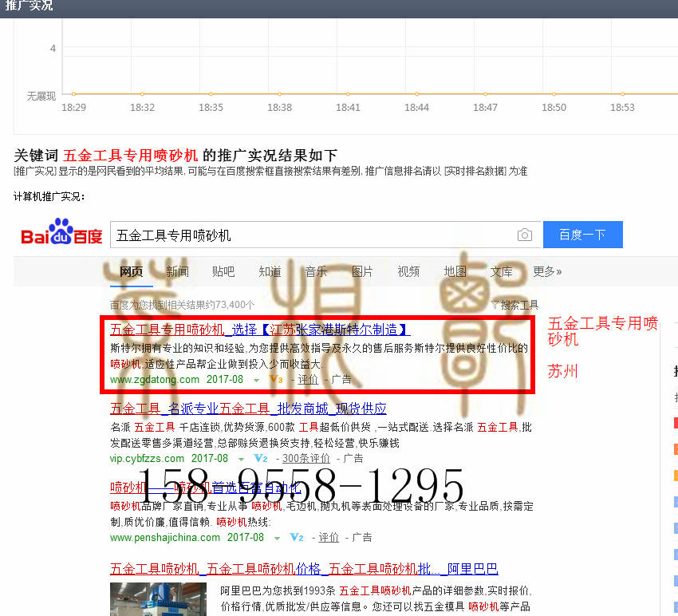Switch to the 新闻 tab
This screenshot has width=678, height=616.
(177, 271)
